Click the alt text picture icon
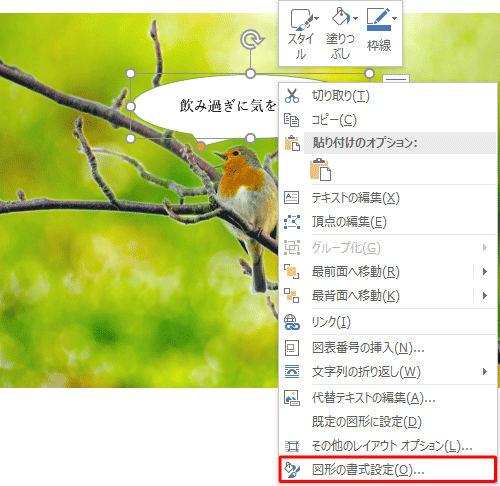Viewport: 500px width, 486px height. [x=292, y=398]
